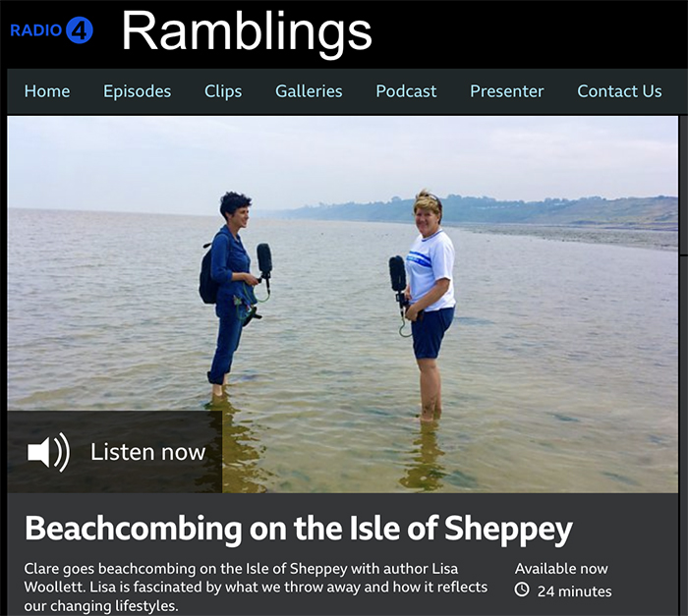Click the Radio 4 logo
The height and width of the screenshot is (616, 688).
point(51,30)
